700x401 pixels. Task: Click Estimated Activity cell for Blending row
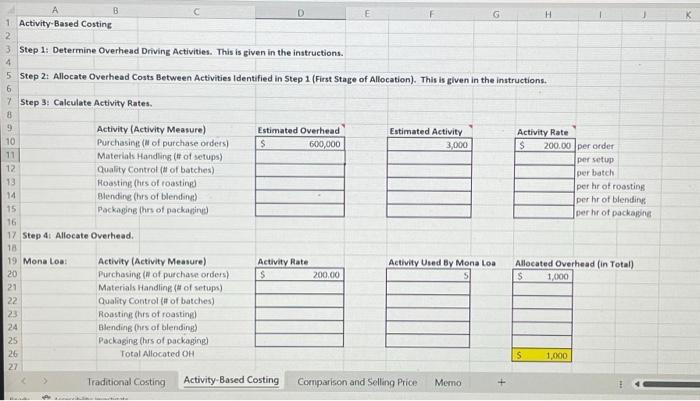[x=429, y=198]
